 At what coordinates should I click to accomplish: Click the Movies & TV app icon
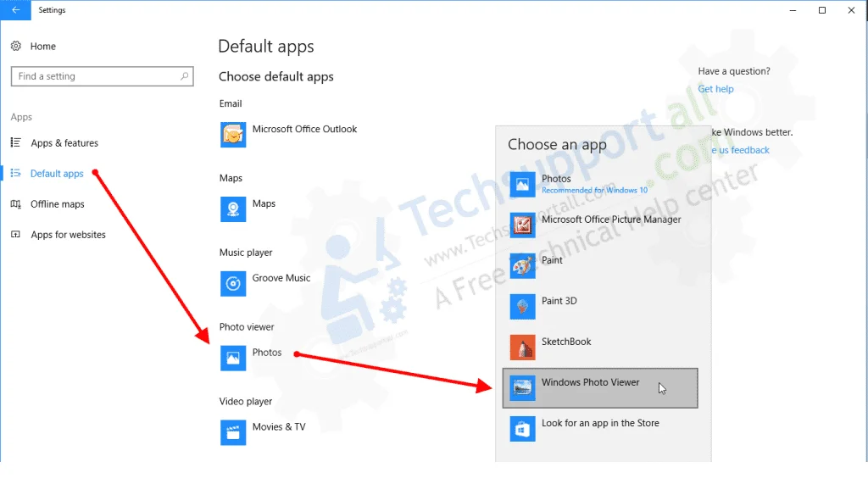(x=233, y=432)
